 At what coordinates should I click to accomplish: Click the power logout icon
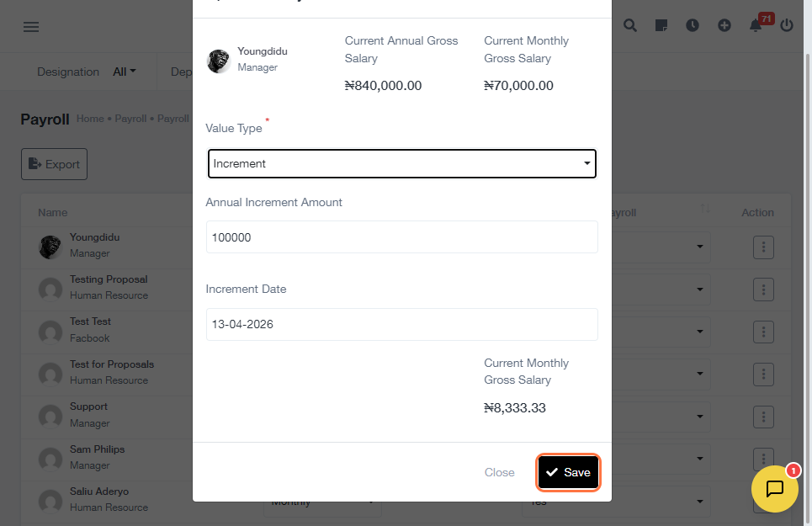click(x=787, y=25)
